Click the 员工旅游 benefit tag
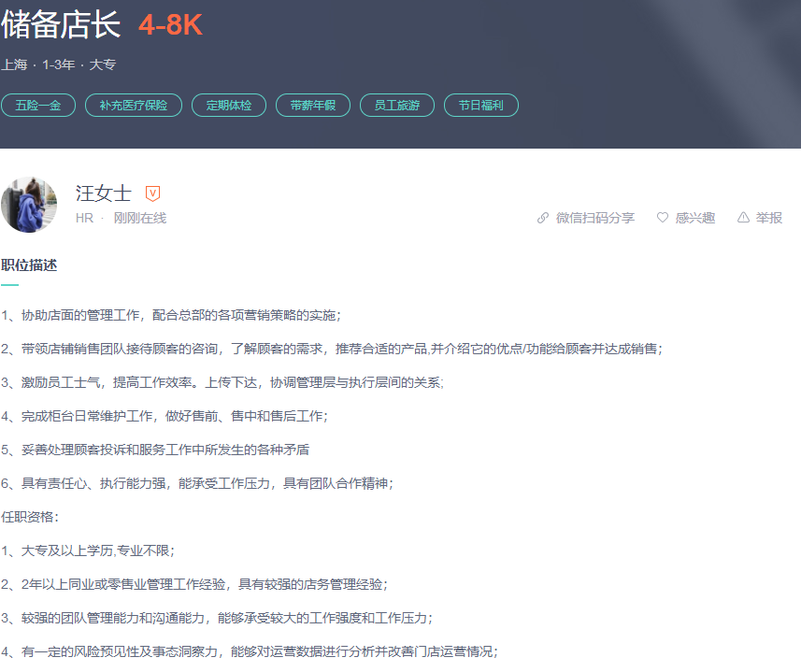The width and height of the screenshot is (801, 672). pos(397,106)
